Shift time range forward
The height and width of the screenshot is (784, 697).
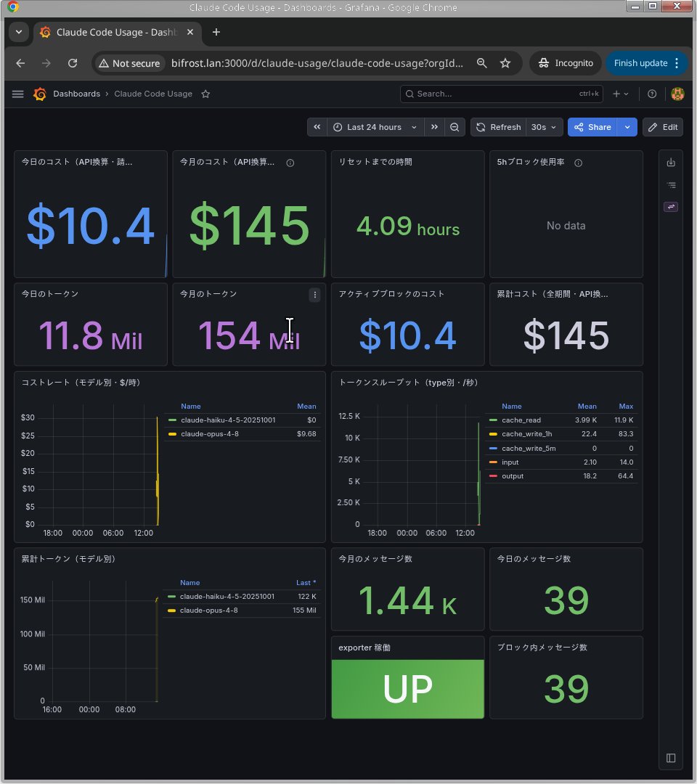click(x=434, y=127)
